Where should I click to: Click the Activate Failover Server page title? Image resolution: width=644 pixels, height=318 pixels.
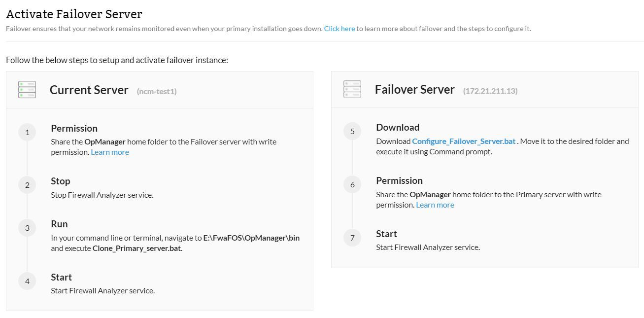pos(74,14)
